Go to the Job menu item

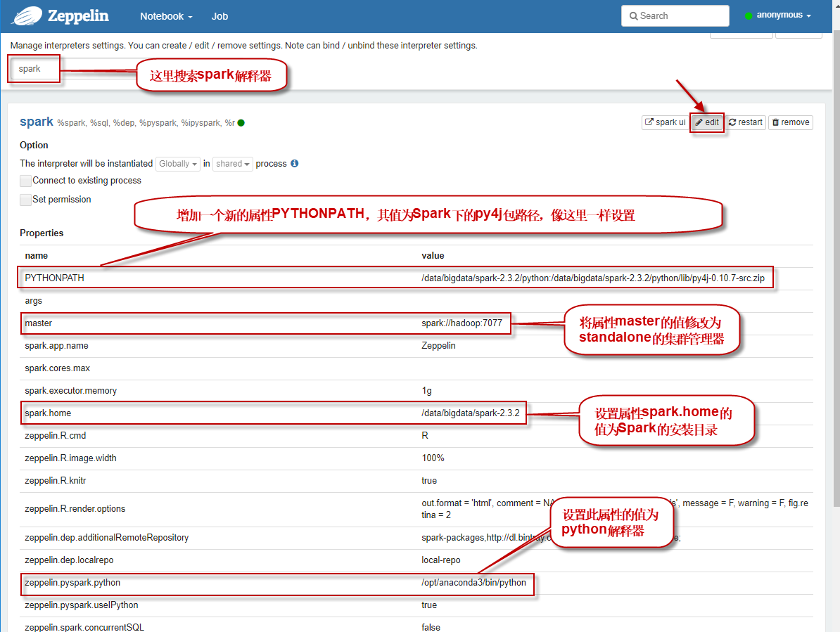tap(219, 16)
